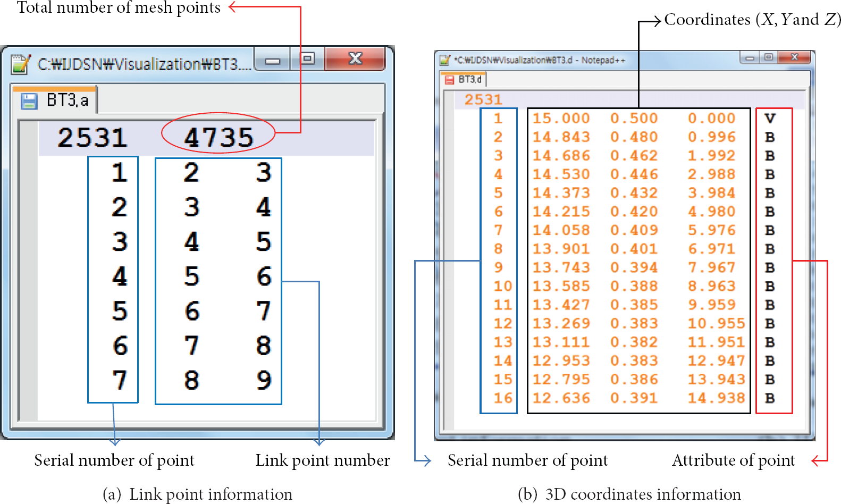Click the V attribute on line 1
The height and width of the screenshot is (504, 841).
tap(770, 119)
